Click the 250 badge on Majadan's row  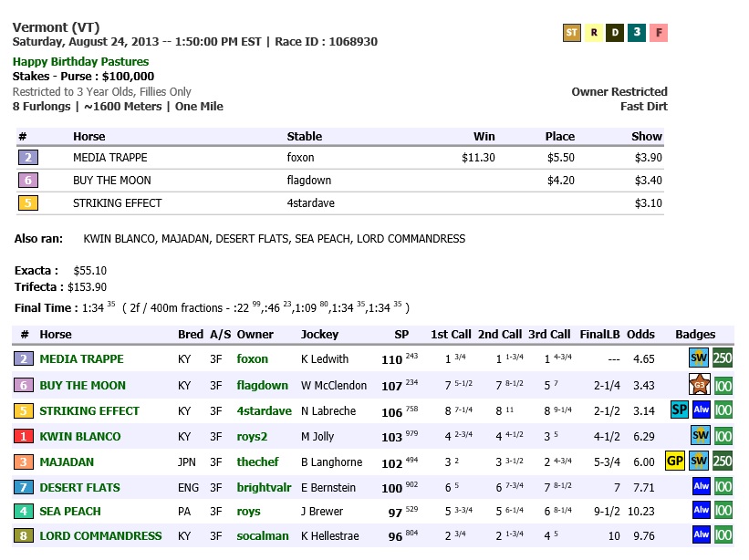pyautogui.click(x=723, y=461)
